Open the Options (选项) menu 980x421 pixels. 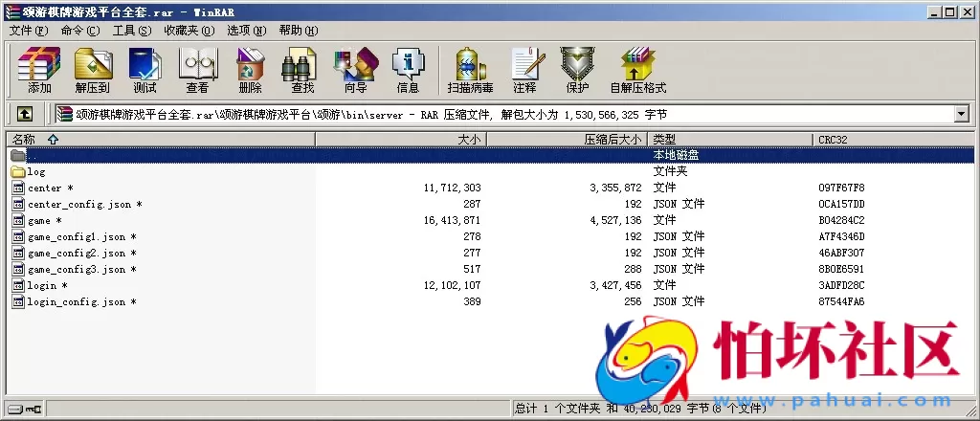(x=246, y=31)
